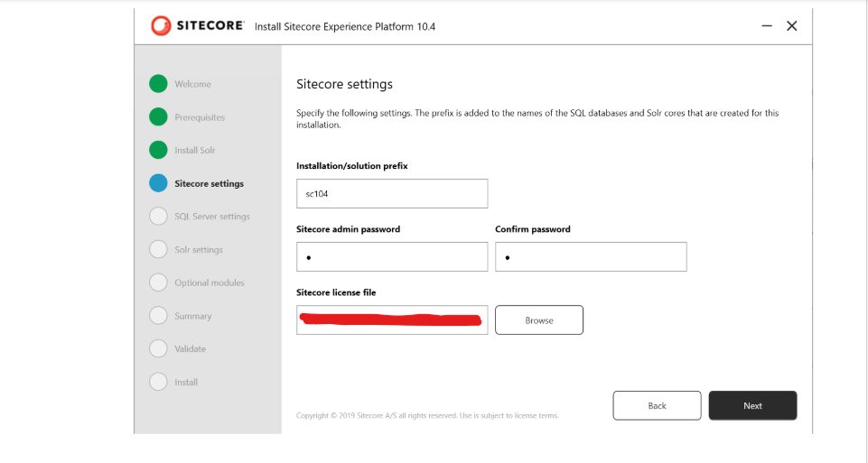Click the Sitecore settings heading
868x463 pixels.
click(344, 84)
